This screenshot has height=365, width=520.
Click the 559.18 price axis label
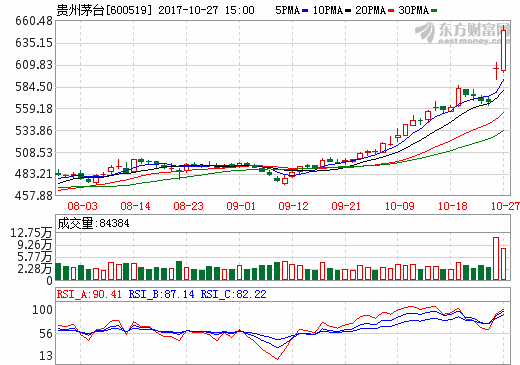pyautogui.click(x=34, y=109)
